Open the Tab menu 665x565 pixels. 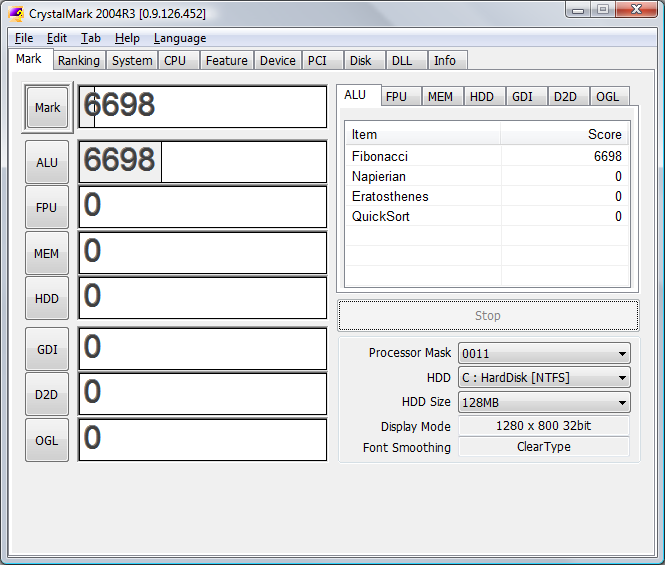click(90, 38)
